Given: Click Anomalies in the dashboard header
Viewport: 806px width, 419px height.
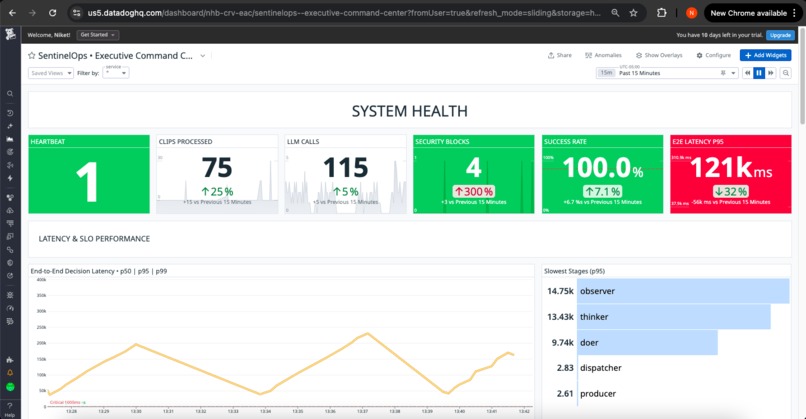Looking at the screenshot, I should (x=603, y=55).
